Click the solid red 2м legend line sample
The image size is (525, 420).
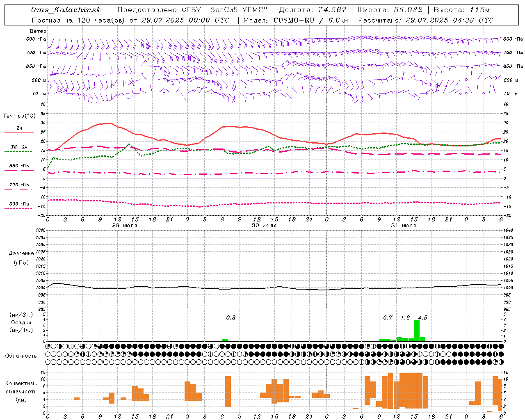[19, 133]
